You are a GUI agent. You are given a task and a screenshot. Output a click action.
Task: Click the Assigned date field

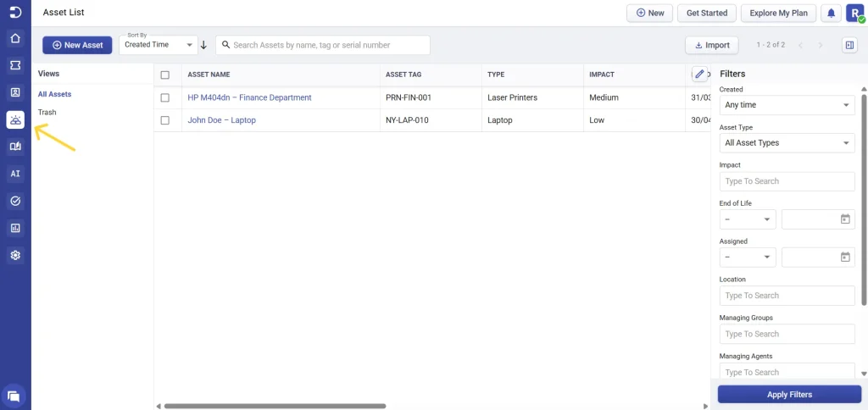point(818,258)
